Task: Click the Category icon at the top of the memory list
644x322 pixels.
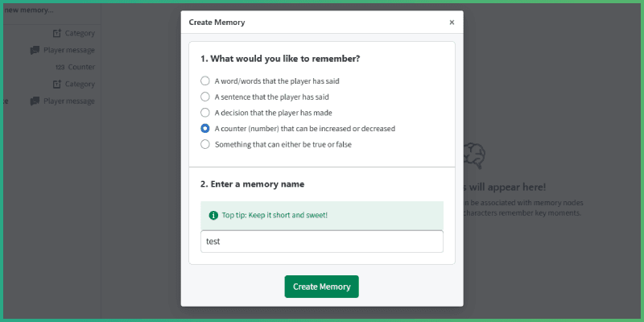Action: click(x=56, y=33)
